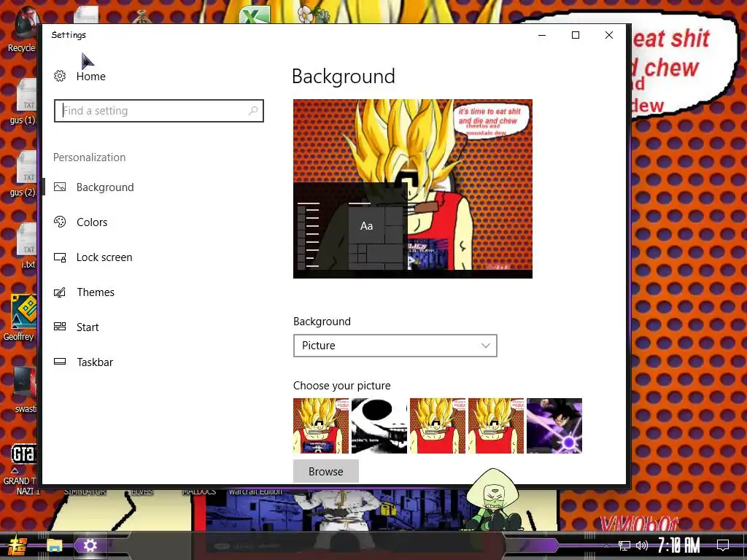747x560 pixels.
Task: Select the i.txt desktop file
Action: click(27, 246)
